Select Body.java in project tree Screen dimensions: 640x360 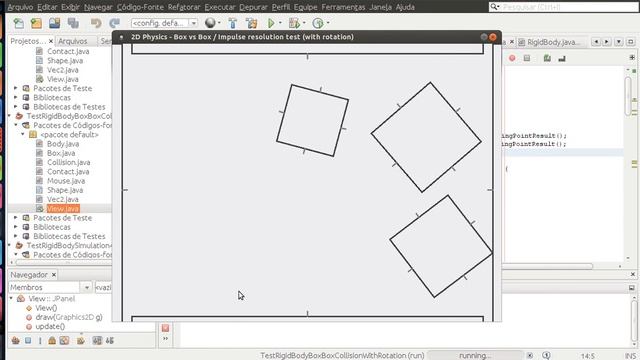pyautogui.click(x=63, y=144)
